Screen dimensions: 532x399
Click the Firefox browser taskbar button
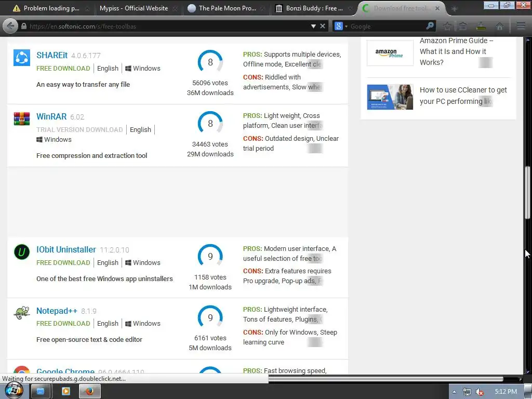pyautogui.click(x=90, y=392)
